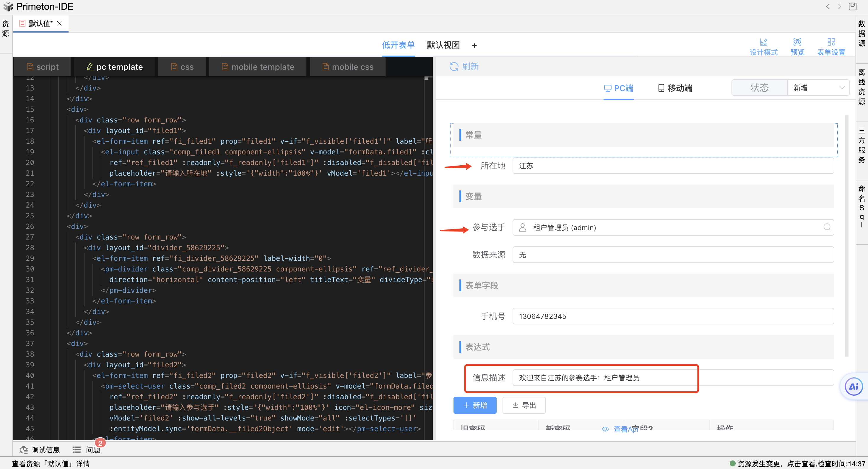
Task: Switch to the mobile template tab
Action: coord(258,67)
